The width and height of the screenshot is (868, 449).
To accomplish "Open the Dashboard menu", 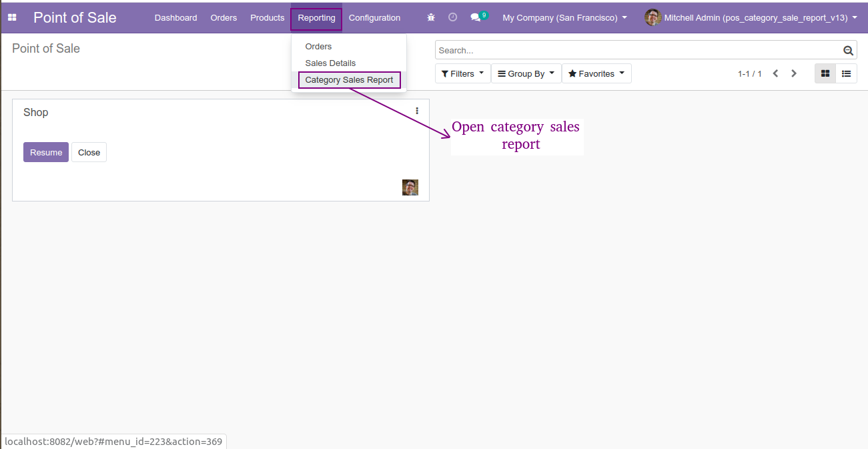I will click(x=176, y=17).
